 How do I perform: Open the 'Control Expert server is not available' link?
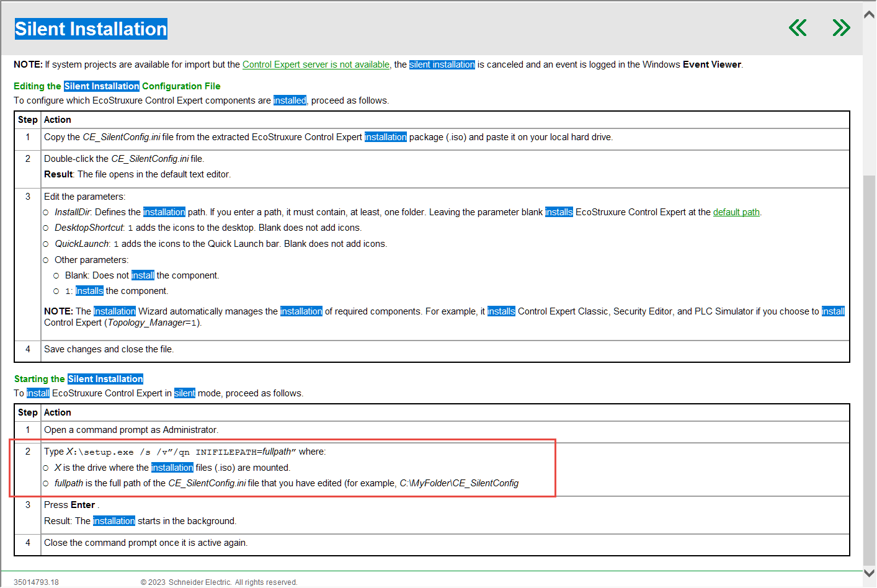316,65
